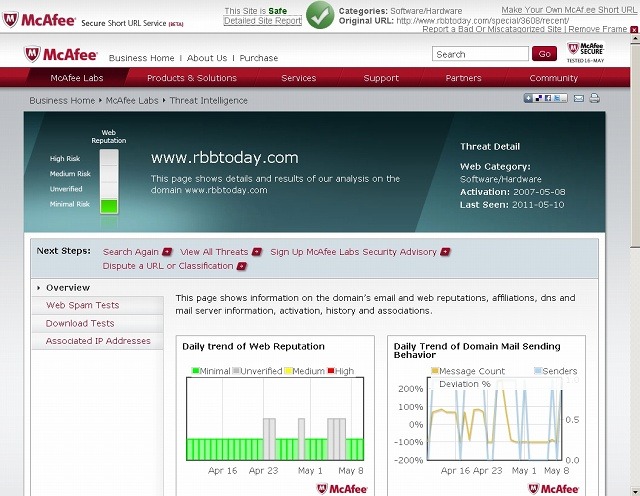
Task: Open the Detailed Site Report link
Action: click(x=263, y=21)
